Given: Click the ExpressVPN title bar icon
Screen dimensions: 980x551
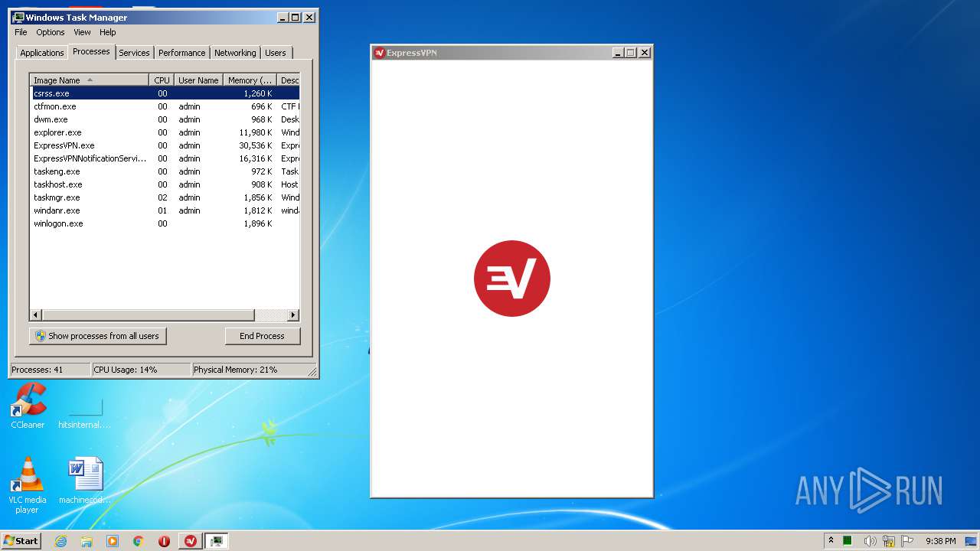Looking at the screenshot, I should 379,53.
